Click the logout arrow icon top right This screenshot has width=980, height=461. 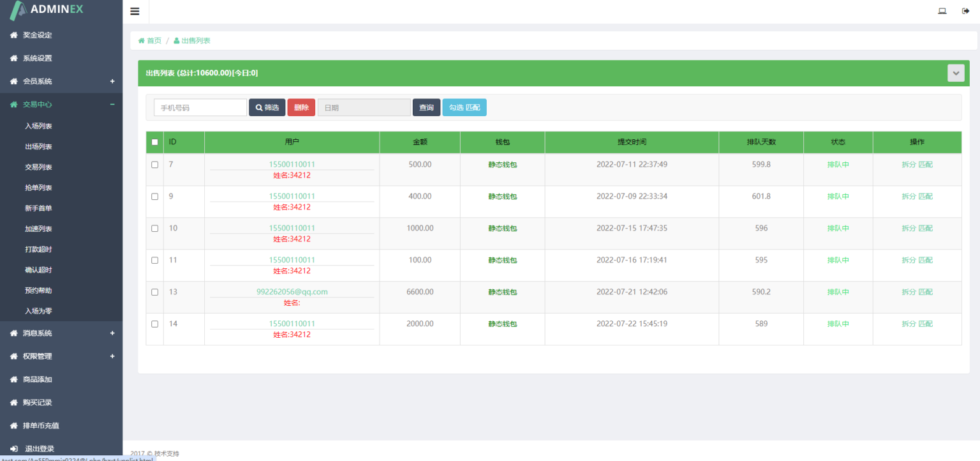tap(965, 11)
